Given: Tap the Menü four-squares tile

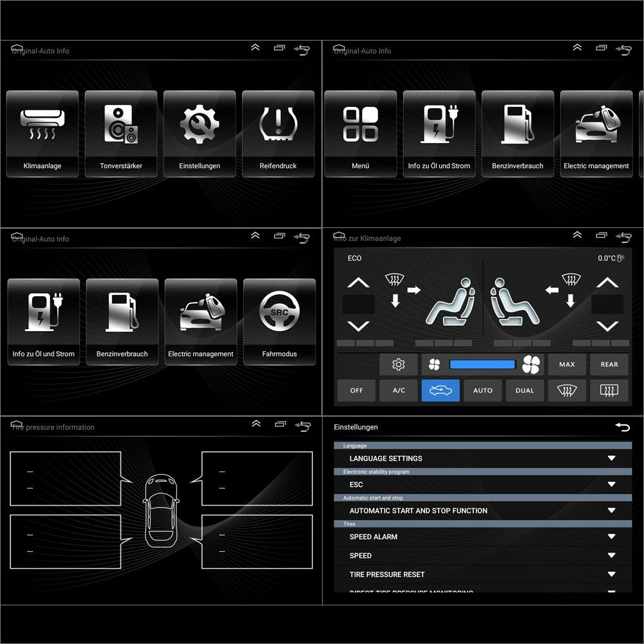Looking at the screenshot, I should point(361,133).
